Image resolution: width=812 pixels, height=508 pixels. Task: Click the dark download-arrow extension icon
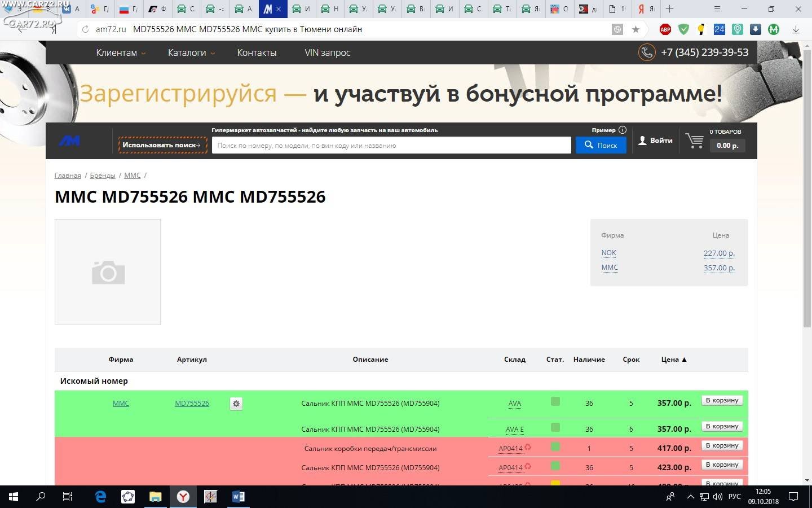click(756, 29)
